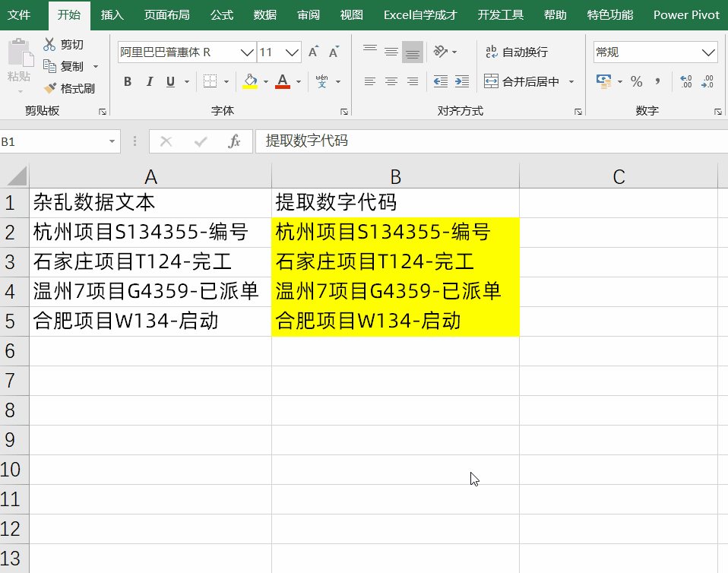Click the accounting number format icon
The width and height of the screenshot is (728, 573).
tap(603, 82)
